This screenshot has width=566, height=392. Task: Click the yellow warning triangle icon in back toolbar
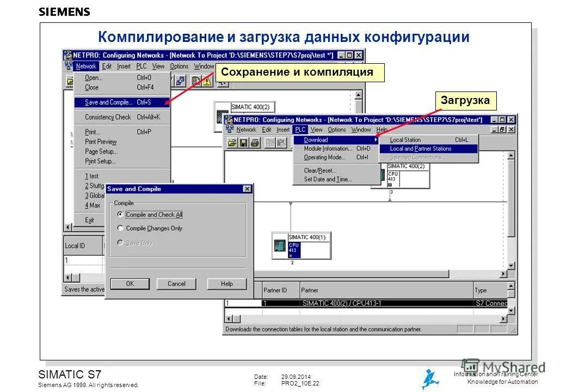tap(207, 81)
